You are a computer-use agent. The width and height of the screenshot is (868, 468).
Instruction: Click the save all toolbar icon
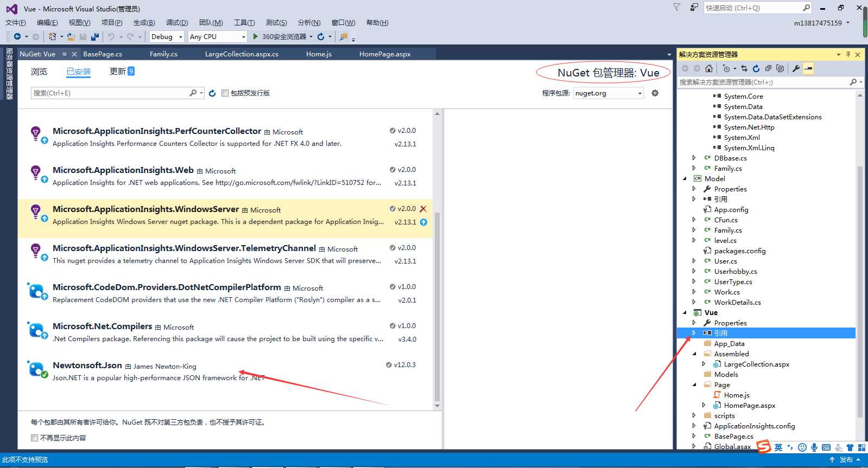pos(95,36)
